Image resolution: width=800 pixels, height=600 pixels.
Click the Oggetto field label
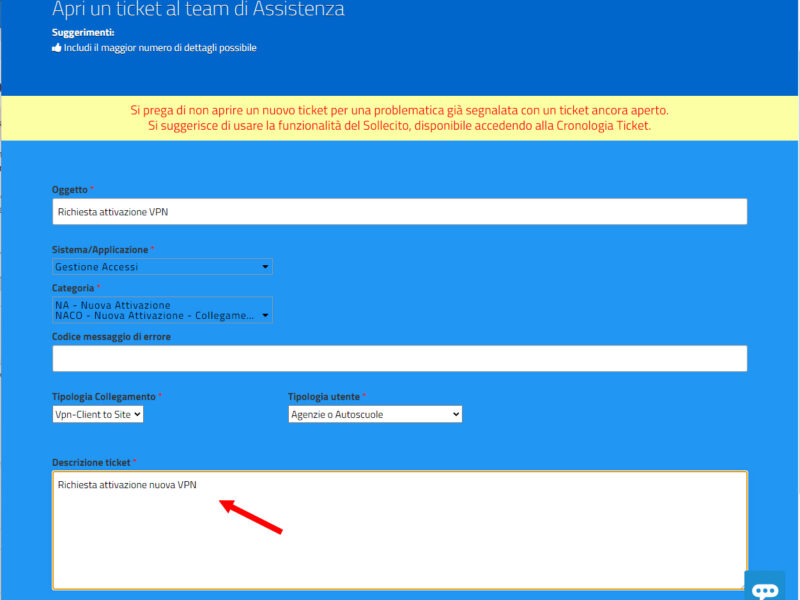coord(70,189)
